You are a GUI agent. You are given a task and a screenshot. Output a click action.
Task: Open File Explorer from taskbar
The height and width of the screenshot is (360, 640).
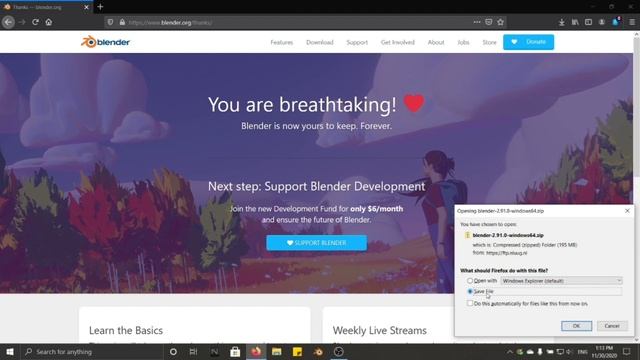tap(277, 351)
